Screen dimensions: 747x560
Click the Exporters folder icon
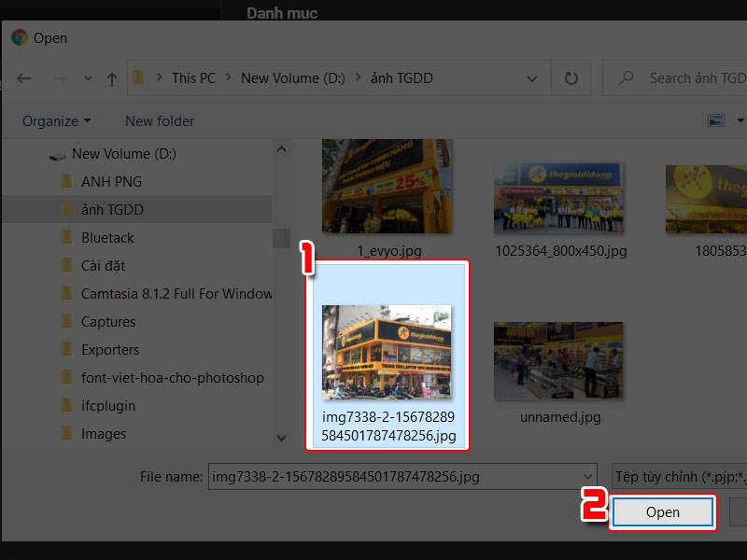[x=66, y=349]
